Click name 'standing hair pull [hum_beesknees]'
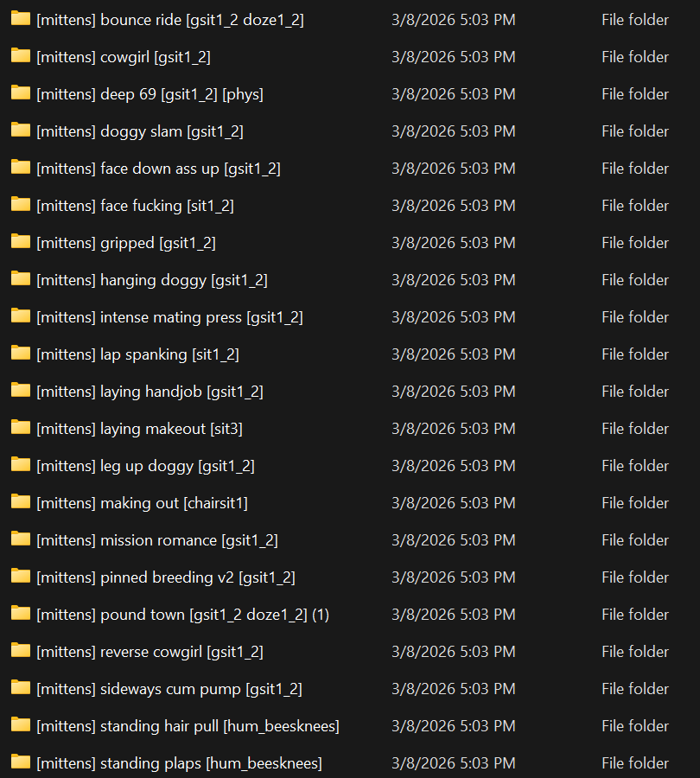This screenshot has height=778, width=700. [220, 726]
